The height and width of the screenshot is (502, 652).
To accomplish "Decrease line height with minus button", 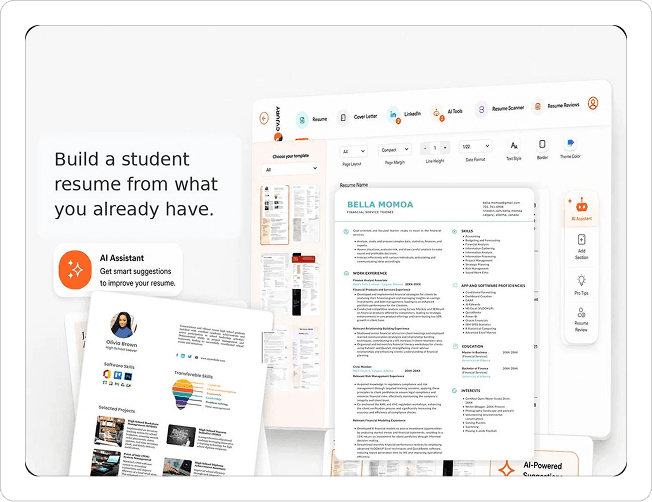I will (425, 148).
